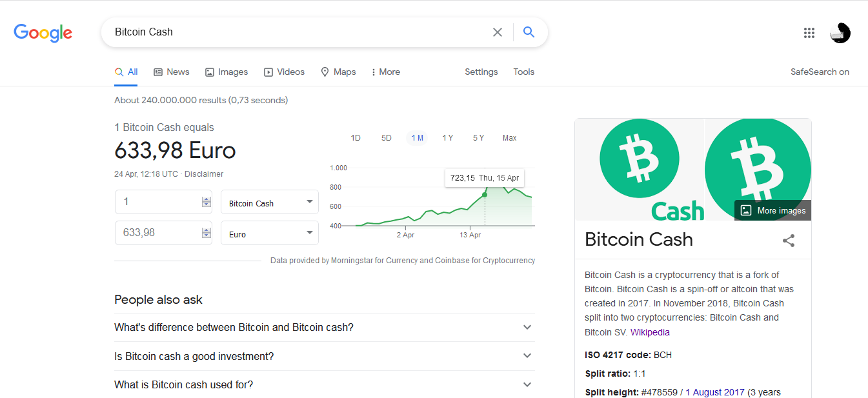Switch to the Images tab
This screenshot has height=398, width=868.
tap(227, 72)
